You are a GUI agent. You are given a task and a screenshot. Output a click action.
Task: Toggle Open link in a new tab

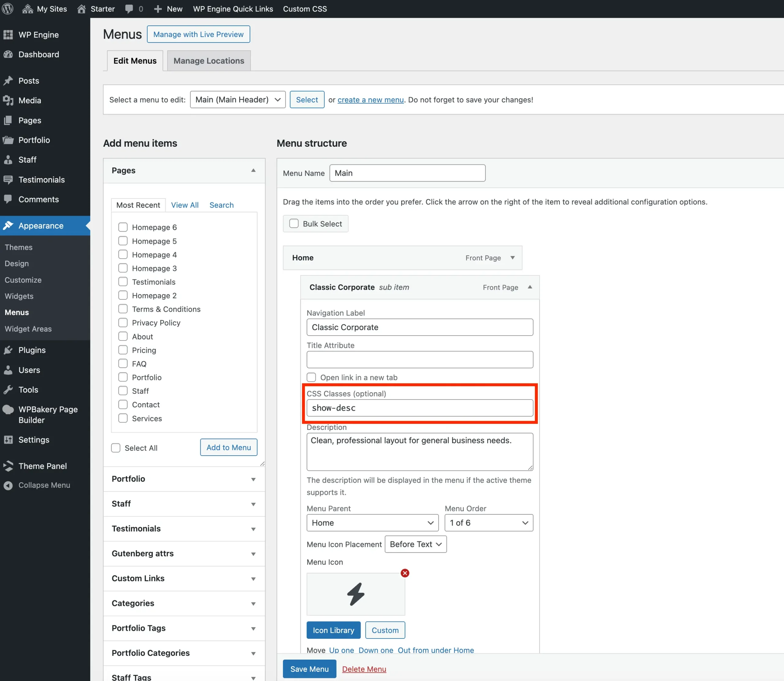[311, 377]
